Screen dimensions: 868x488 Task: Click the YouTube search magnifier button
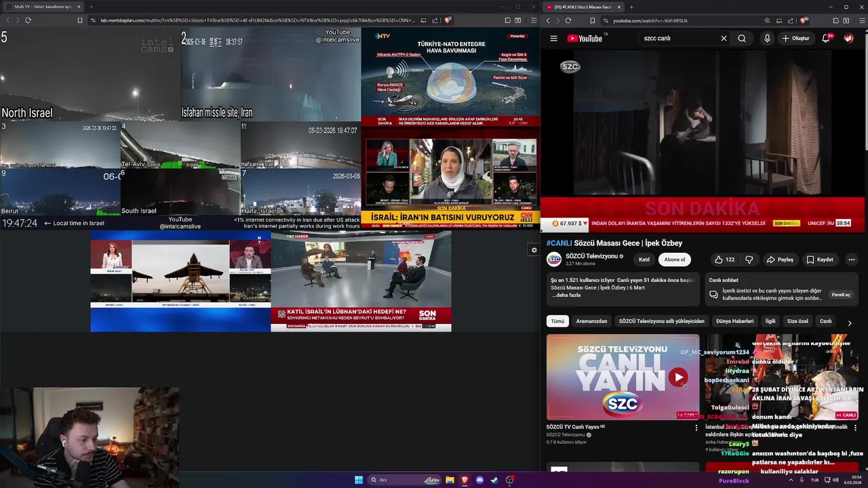click(x=742, y=39)
